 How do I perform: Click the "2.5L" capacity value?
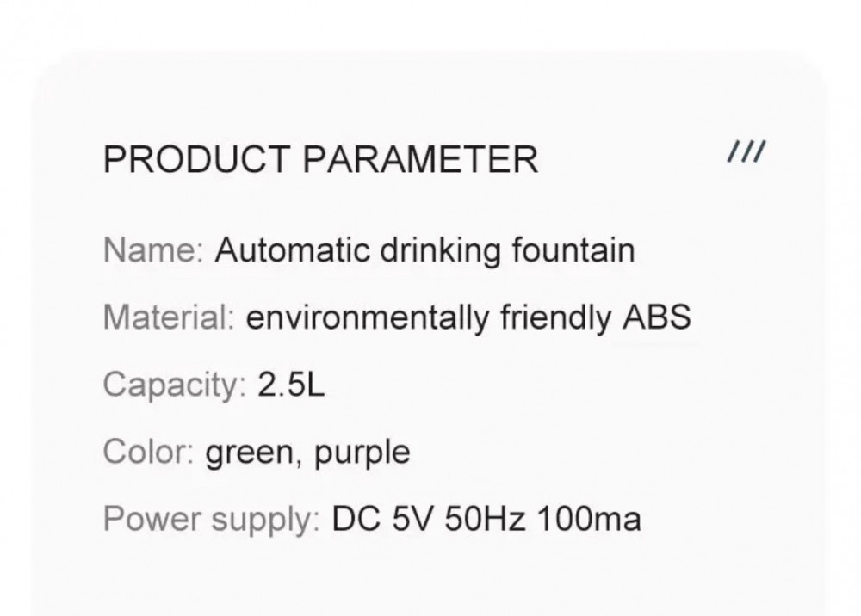291,385
